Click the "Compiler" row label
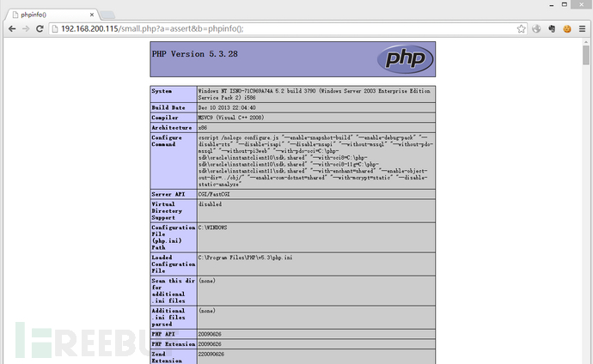The width and height of the screenshot is (593, 364). tap(164, 118)
